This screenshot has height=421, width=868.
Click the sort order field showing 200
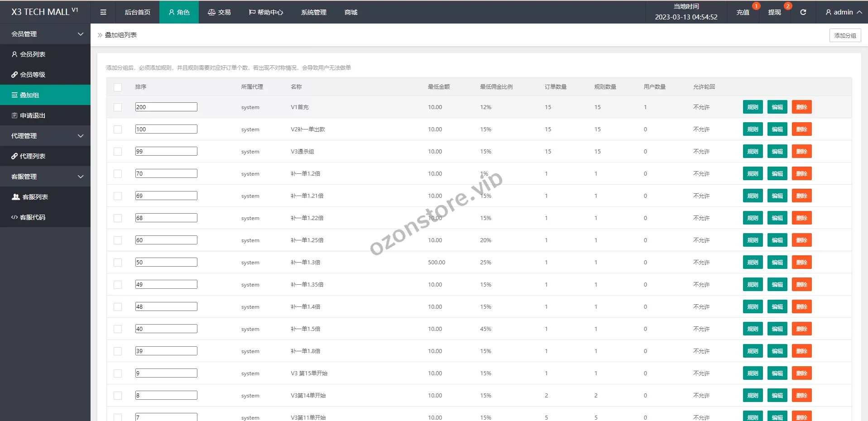[x=166, y=107]
